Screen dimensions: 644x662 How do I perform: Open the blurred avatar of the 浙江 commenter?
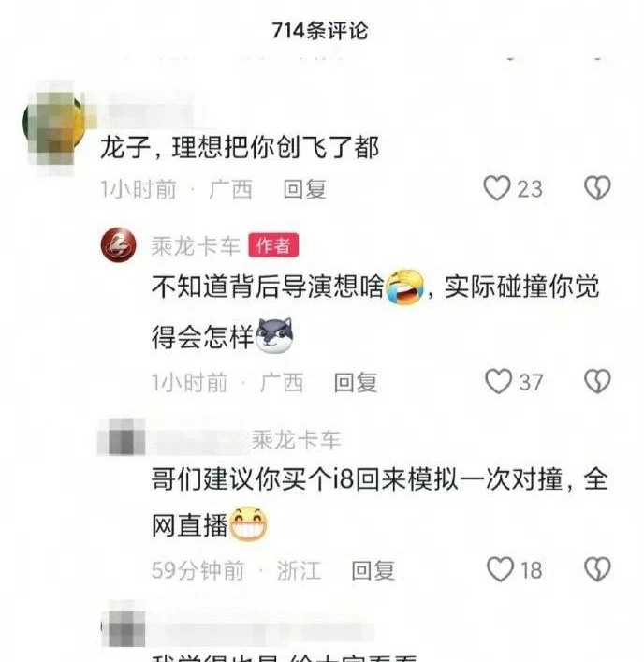tap(121, 437)
